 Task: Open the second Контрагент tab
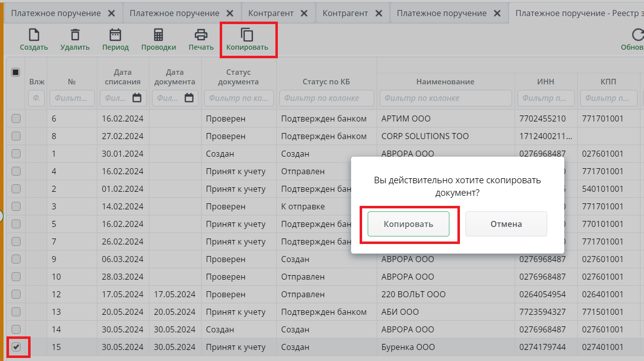pos(345,14)
